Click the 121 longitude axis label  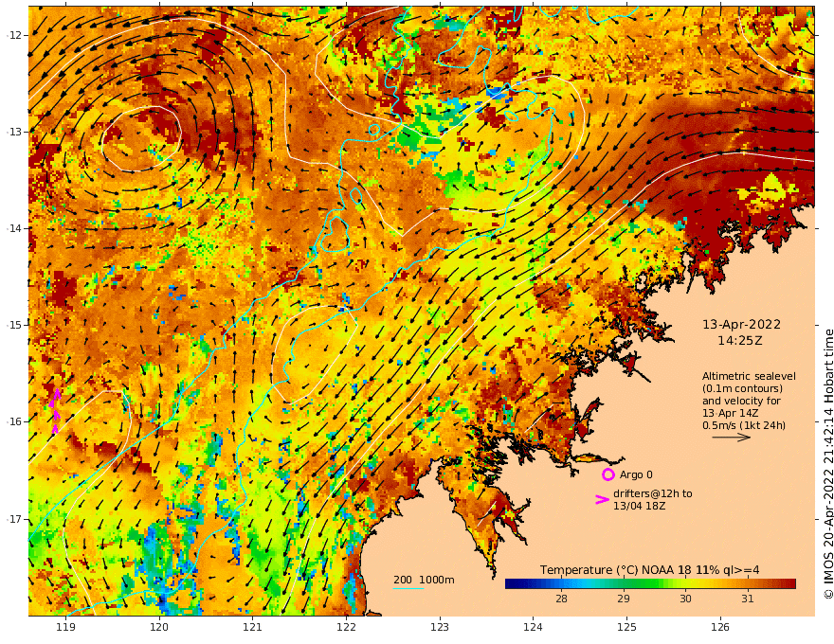coord(253,627)
